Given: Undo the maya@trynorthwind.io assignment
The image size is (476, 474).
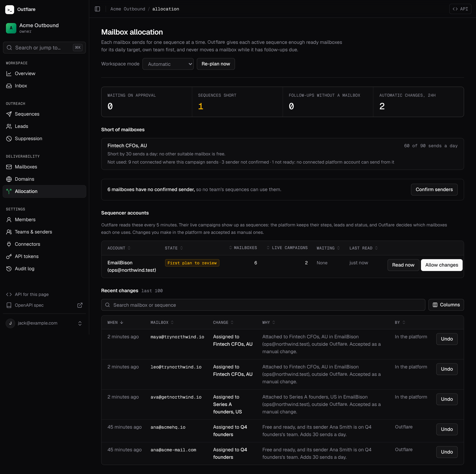Looking at the screenshot, I should (x=447, y=339).
